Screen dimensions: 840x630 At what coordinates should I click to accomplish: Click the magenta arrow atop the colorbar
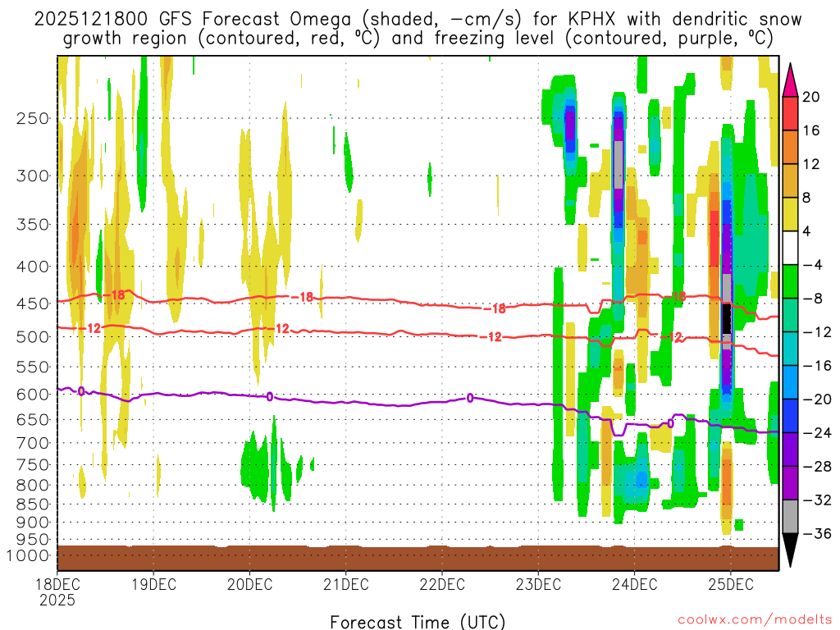(790, 80)
